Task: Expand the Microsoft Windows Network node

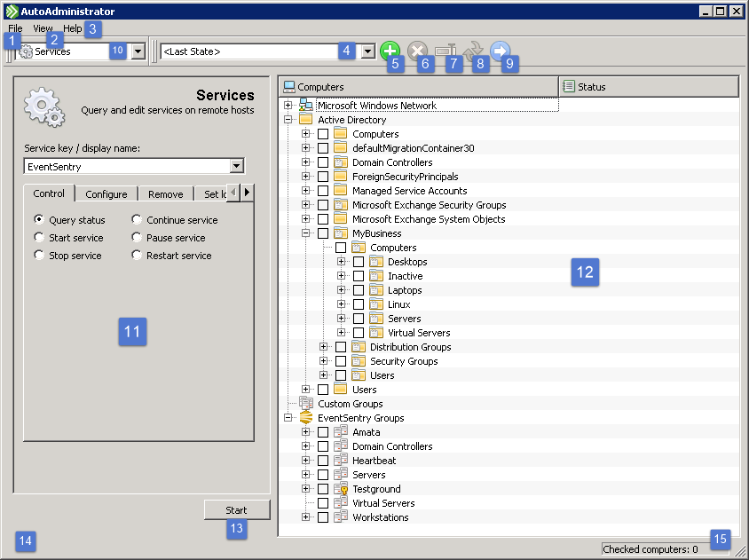Action: [288, 105]
